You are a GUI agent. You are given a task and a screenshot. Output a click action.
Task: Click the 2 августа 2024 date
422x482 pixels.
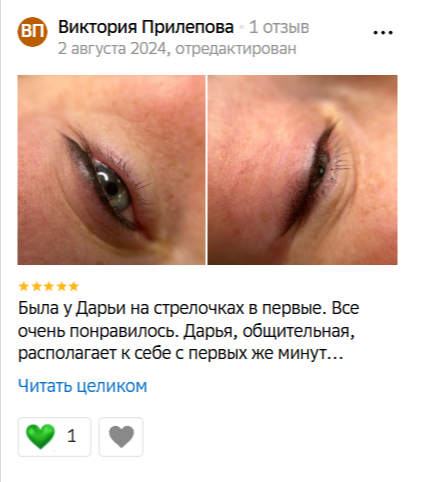pos(112,48)
